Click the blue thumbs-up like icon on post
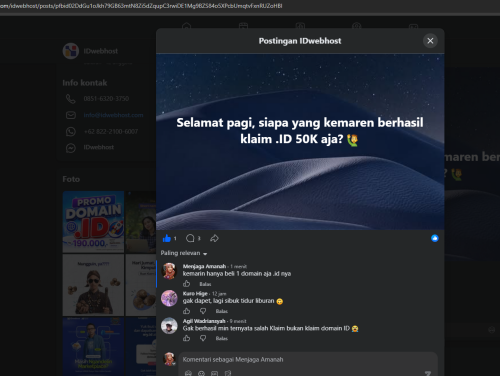This screenshot has width=500, height=376. point(167,238)
